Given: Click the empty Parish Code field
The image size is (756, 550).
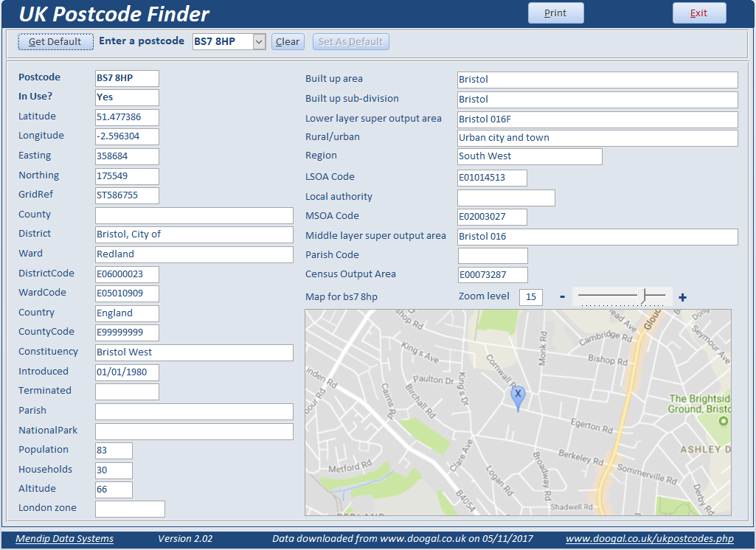Looking at the screenshot, I should coord(492,256).
